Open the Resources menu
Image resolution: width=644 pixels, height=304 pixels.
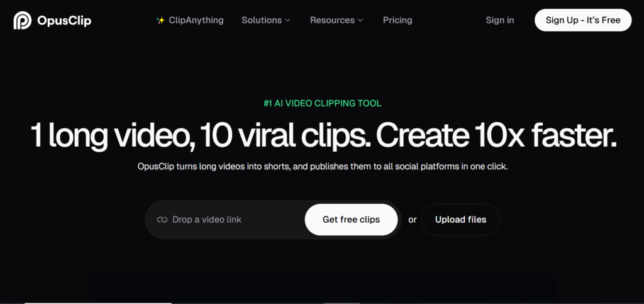click(336, 20)
